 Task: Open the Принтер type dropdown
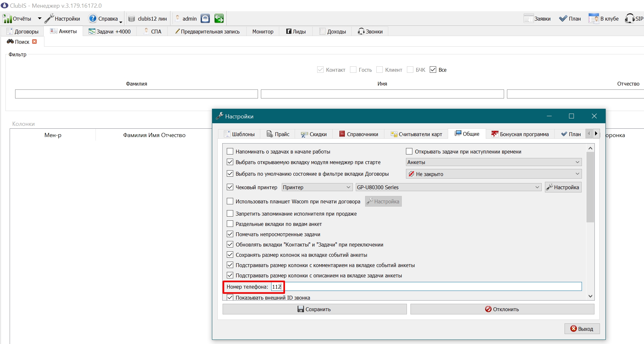[x=317, y=187]
